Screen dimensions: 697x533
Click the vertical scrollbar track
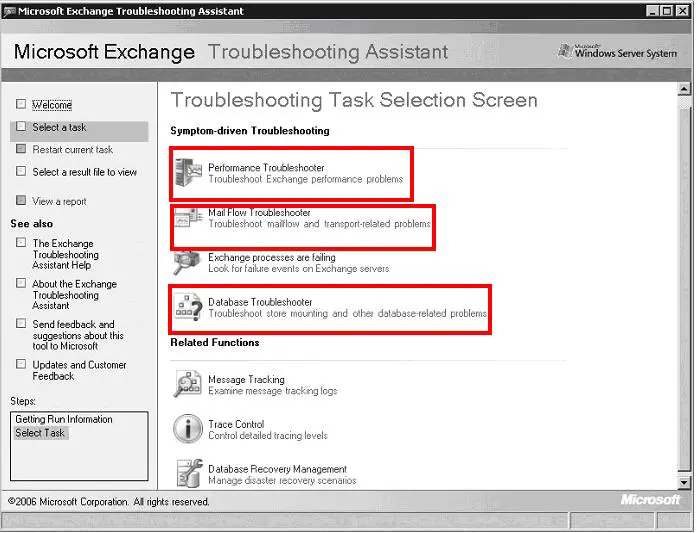[684, 285]
